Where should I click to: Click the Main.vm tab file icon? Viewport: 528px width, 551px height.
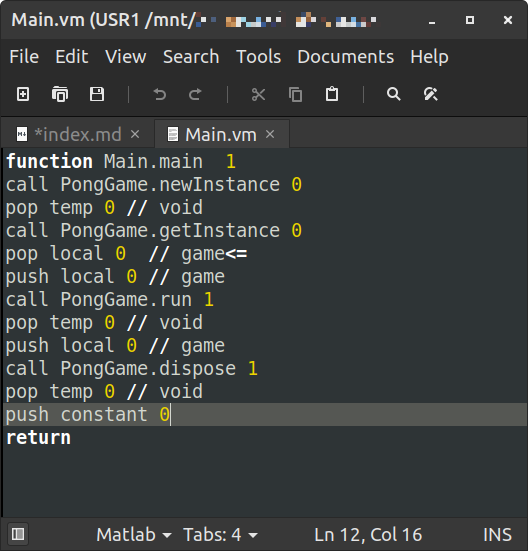(172, 134)
